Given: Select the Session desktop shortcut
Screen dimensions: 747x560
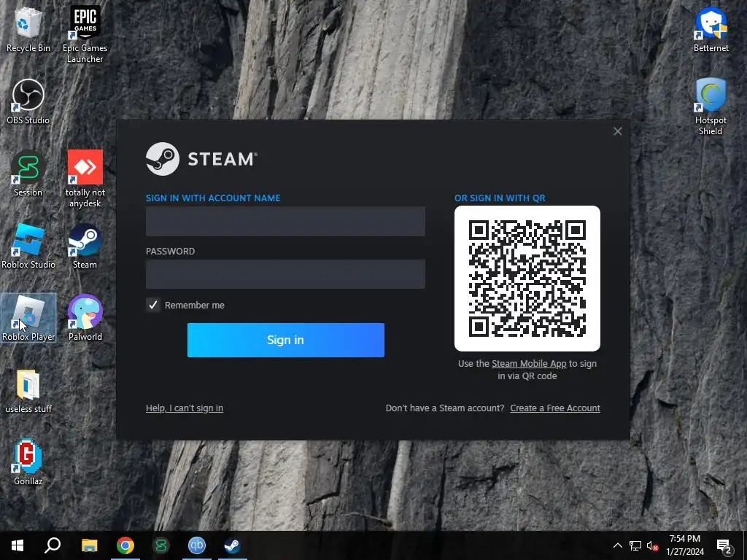Looking at the screenshot, I should 28,174.
